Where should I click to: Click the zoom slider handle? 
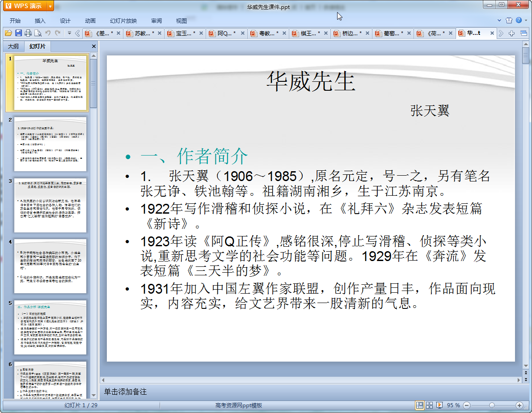pos(492,405)
